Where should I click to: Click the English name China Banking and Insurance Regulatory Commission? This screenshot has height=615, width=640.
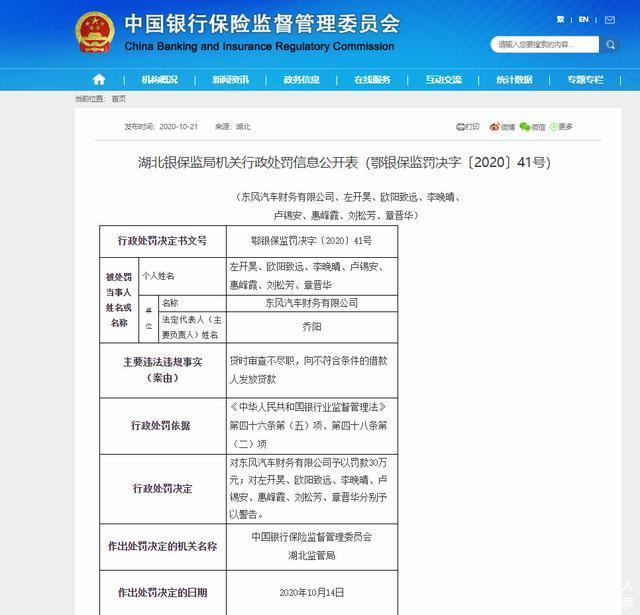pyautogui.click(x=259, y=47)
